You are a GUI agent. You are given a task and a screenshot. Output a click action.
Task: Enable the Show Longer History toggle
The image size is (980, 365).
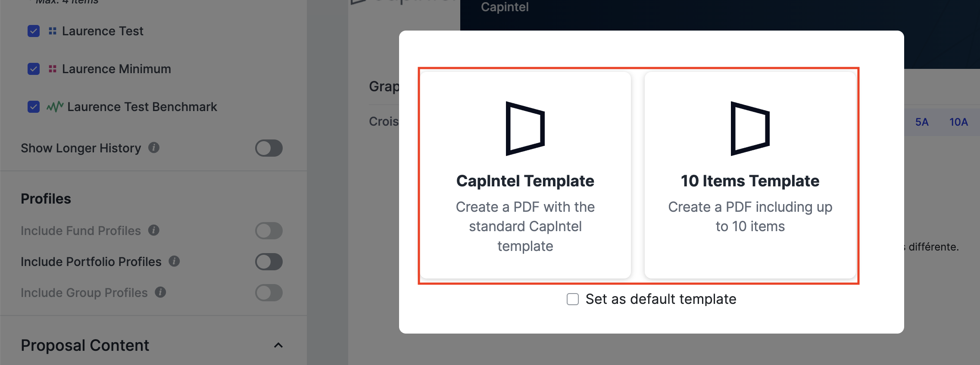tap(269, 148)
